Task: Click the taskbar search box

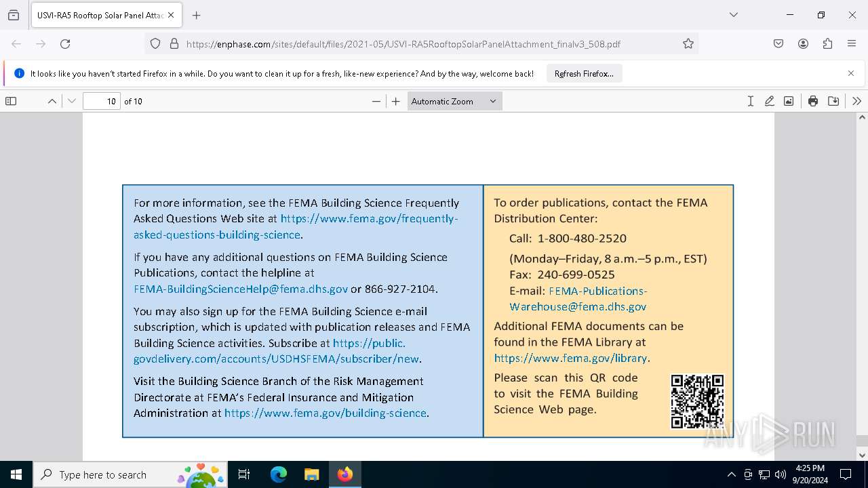Action: (130, 474)
